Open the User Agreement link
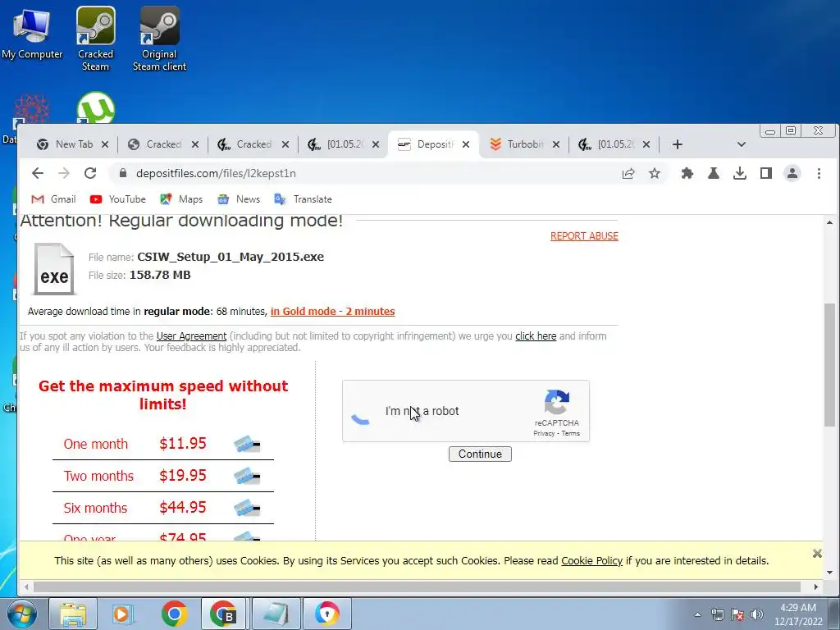This screenshot has width=840, height=630. click(x=191, y=336)
